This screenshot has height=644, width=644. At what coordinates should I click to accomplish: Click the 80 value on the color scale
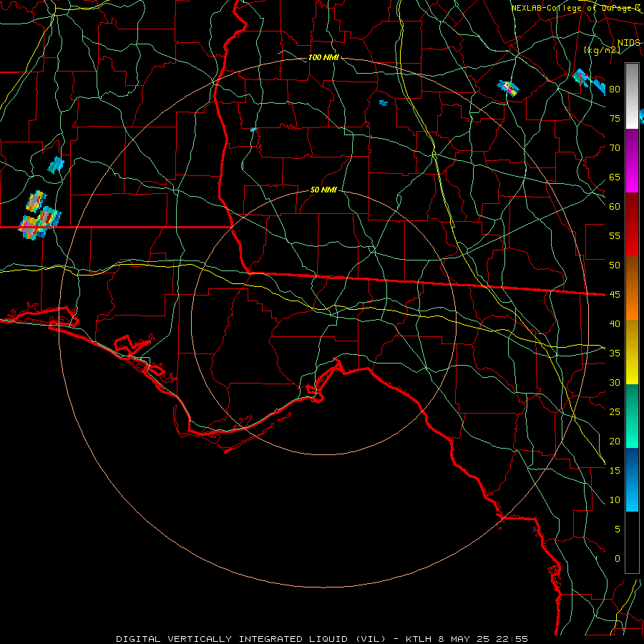tap(615, 89)
